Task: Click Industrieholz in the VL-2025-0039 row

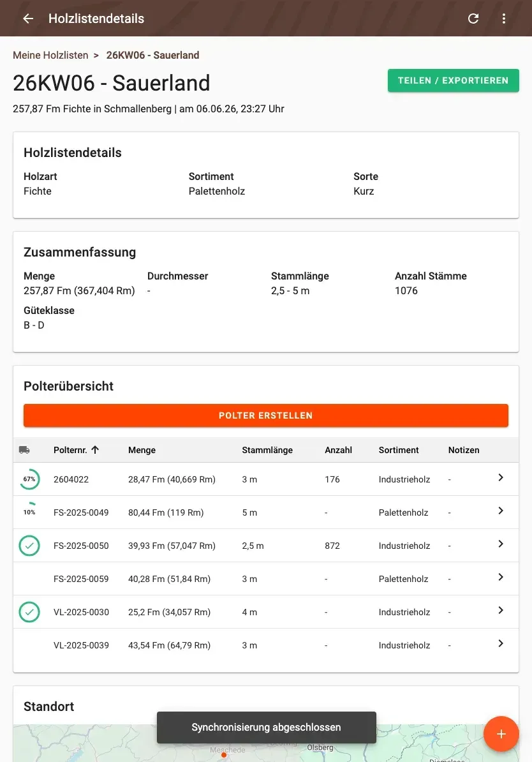Action: pyautogui.click(x=404, y=645)
